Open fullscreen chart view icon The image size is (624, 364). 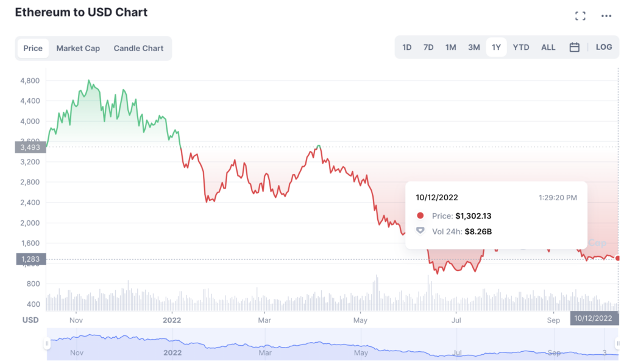pyautogui.click(x=580, y=16)
